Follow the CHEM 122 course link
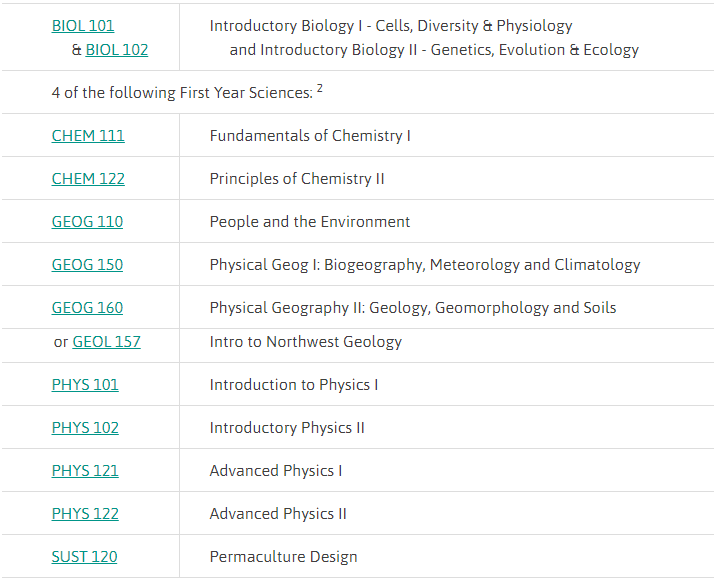 click(88, 179)
